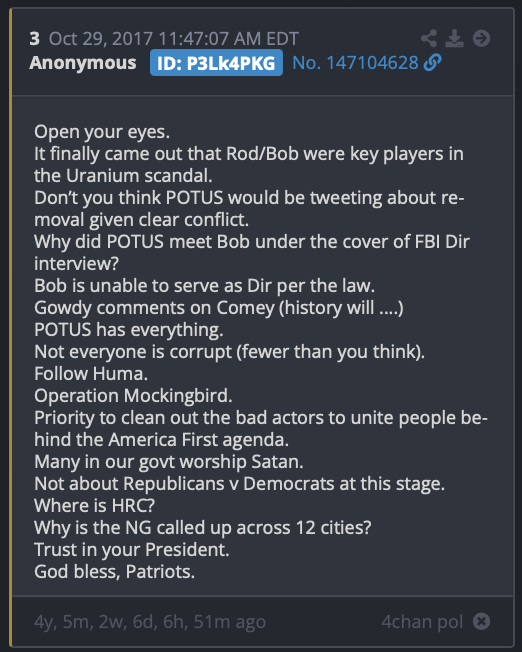The height and width of the screenshot is (652, 522).
Task: Filter by the ID: P3Lk4PKG badge
Action: coord(216,63)
